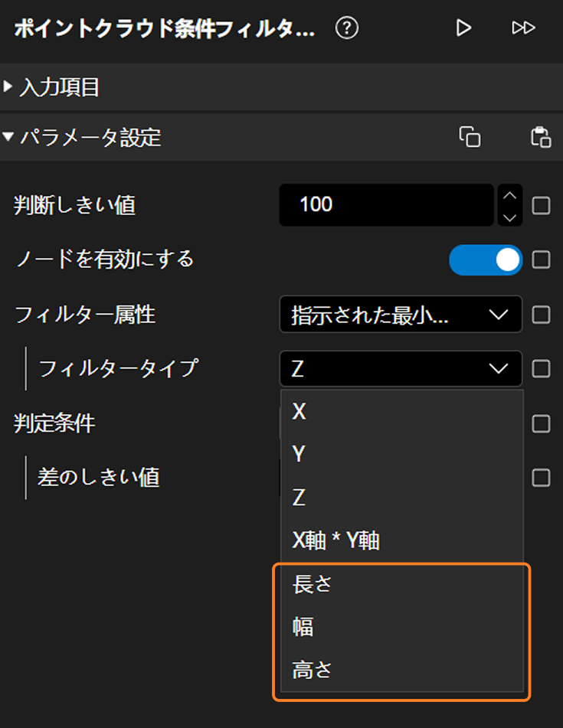The image size is (563, 728).
Task: Check the box beside フィルター属性
Action: [541, 315]
